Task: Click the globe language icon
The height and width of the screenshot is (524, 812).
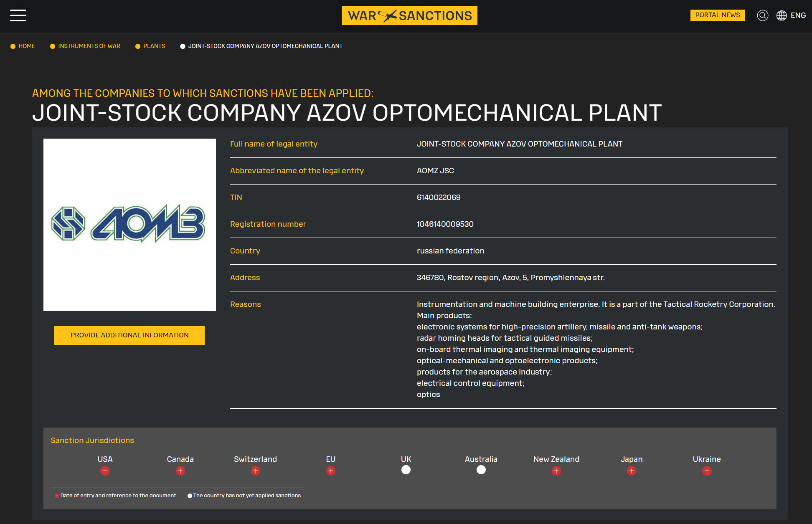Action: tap(781, 15)
